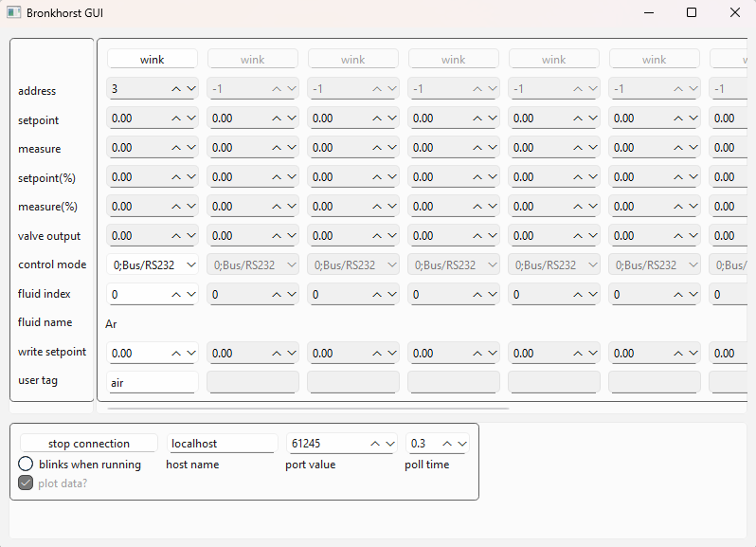Click the second column wink button
Screen dimensions: 756x547
(x=253, y=60)
